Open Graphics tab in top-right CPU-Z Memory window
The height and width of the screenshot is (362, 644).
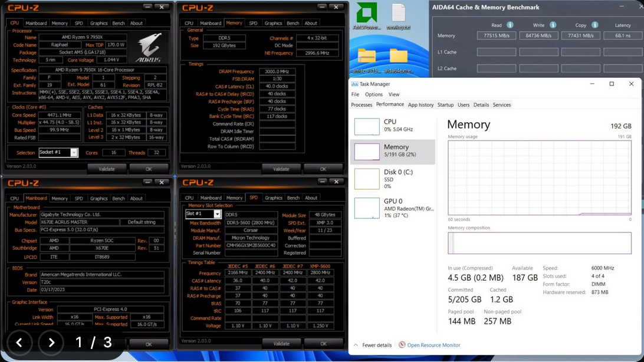tap(273, 24)
